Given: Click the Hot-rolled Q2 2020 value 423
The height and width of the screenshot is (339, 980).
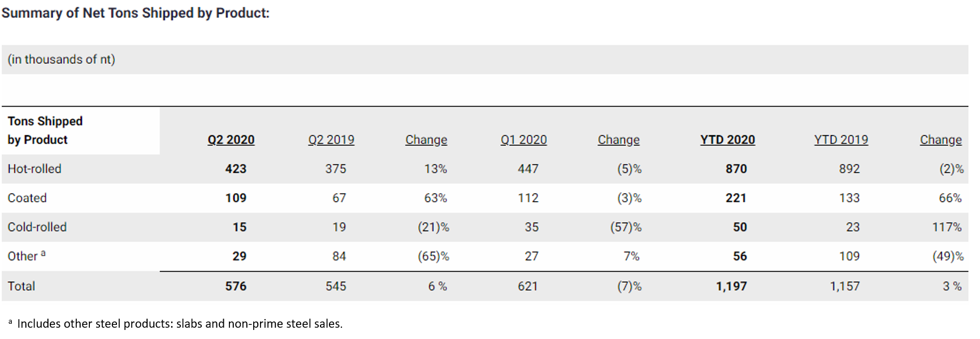Looking at the screenshot, I should click(x=236, y=169).
